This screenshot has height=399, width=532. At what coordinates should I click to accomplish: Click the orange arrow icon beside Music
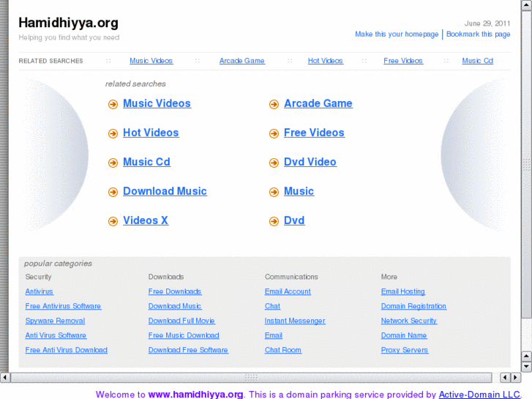274,192
